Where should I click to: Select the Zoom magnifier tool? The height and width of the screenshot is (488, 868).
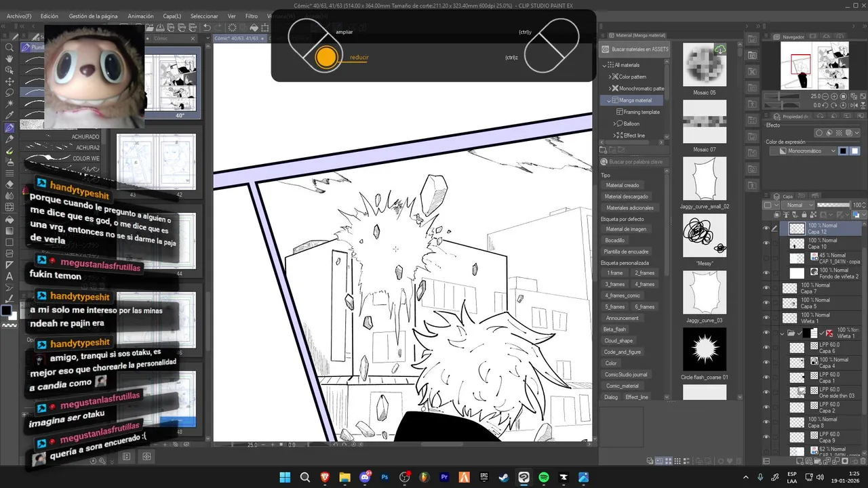(x=9, y=47)
